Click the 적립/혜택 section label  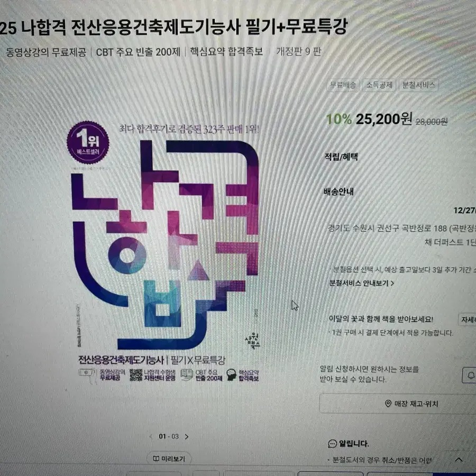point(341,157)
